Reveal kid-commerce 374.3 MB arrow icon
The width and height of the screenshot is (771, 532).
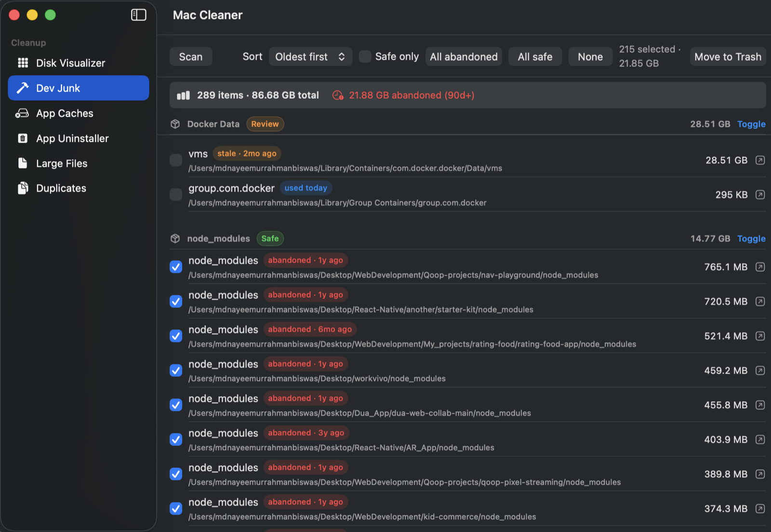tap(760, 509)
